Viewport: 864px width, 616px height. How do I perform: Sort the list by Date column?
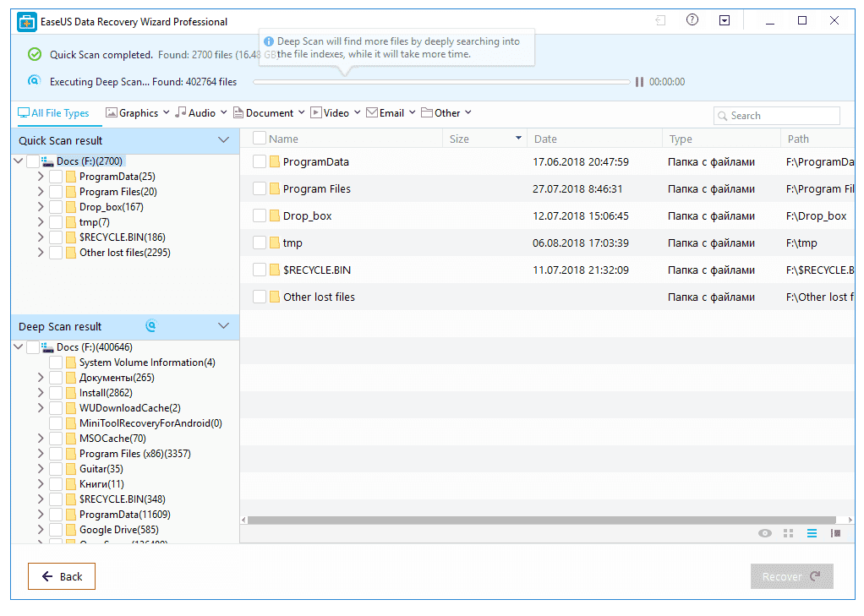pos(595,139)
